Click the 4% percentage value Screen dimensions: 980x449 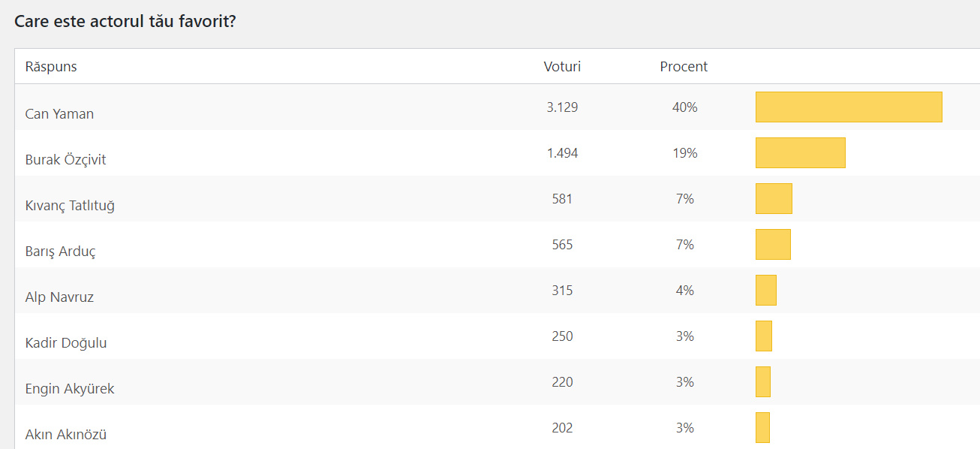point(684,291)
